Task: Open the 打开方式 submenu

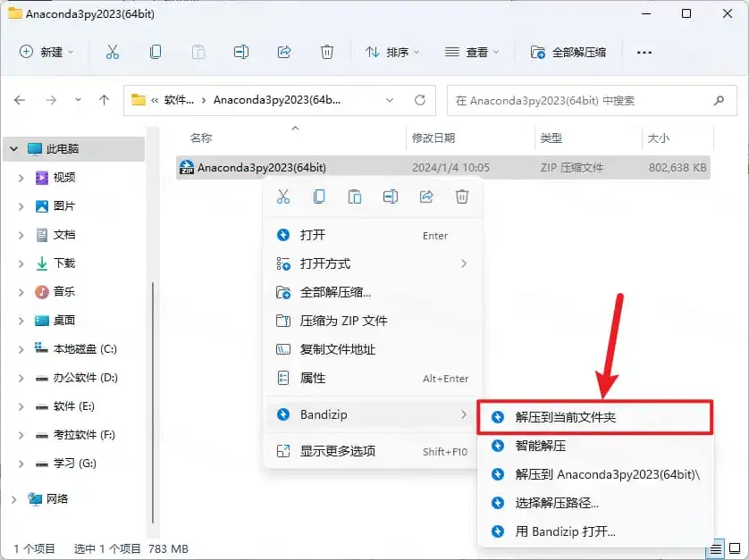Action: point(373,263)
